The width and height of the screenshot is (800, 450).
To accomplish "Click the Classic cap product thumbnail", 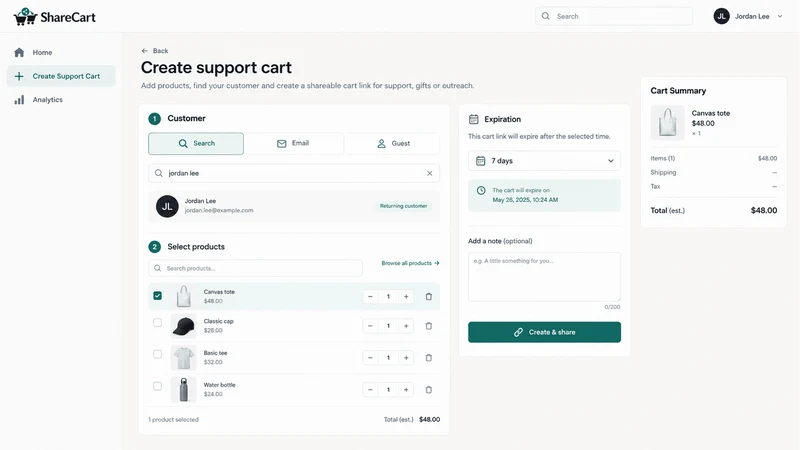I will (184, 326).
